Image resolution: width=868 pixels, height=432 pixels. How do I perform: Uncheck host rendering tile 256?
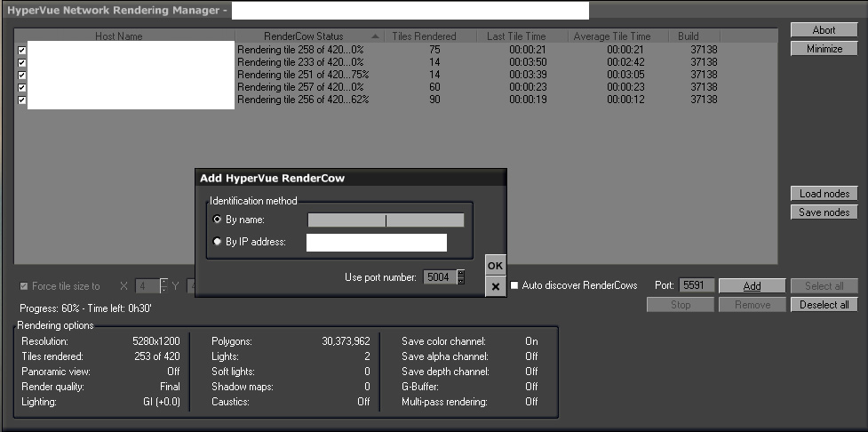[x=21, y=100]
